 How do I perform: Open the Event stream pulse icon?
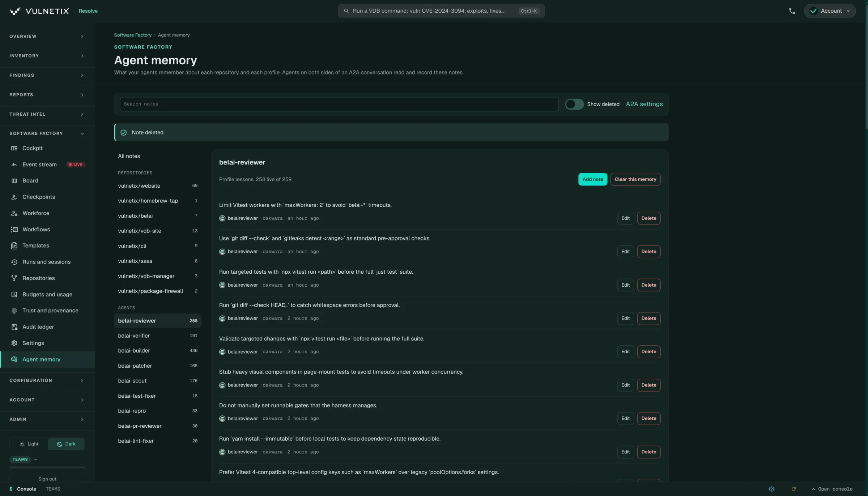pyautogui.click(x=14, y=164)
